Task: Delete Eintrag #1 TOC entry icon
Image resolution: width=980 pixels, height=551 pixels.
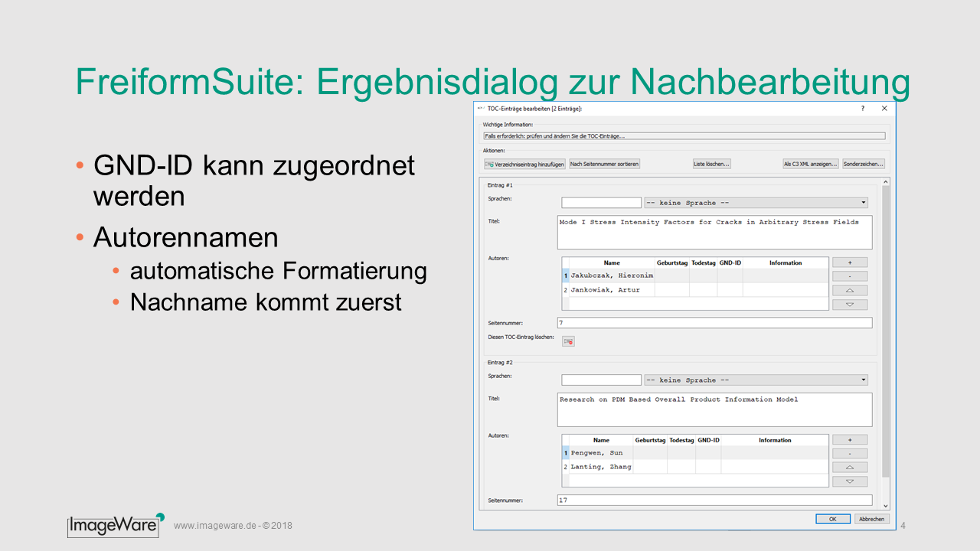Action: tap(568, 341)
